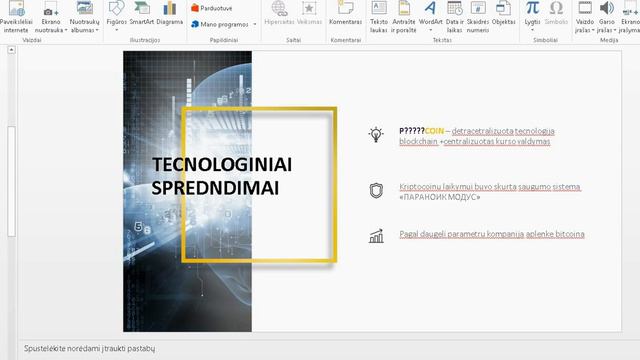This screenshot has height=360, width=640.
Task: Insert a Lygtis equation
Action: 532,12
